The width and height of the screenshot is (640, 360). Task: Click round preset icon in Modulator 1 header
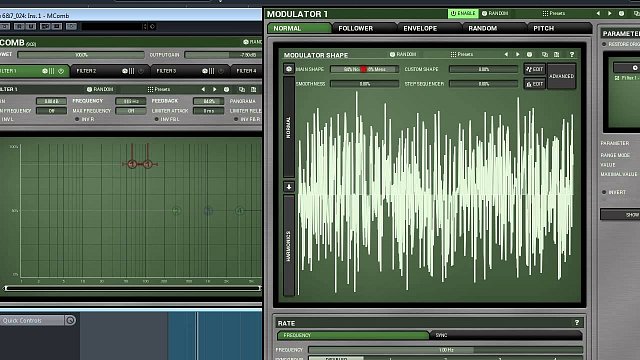621,13
